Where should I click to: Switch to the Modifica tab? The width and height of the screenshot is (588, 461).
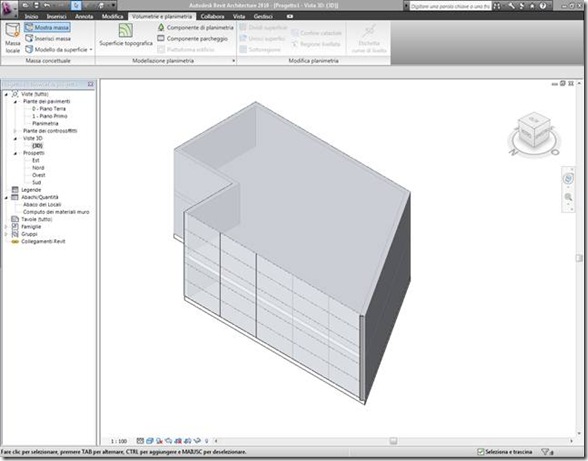point(112,17)
